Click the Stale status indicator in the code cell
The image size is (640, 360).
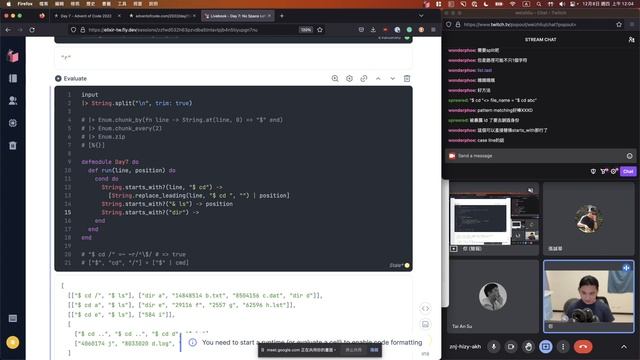pos(399,265)
